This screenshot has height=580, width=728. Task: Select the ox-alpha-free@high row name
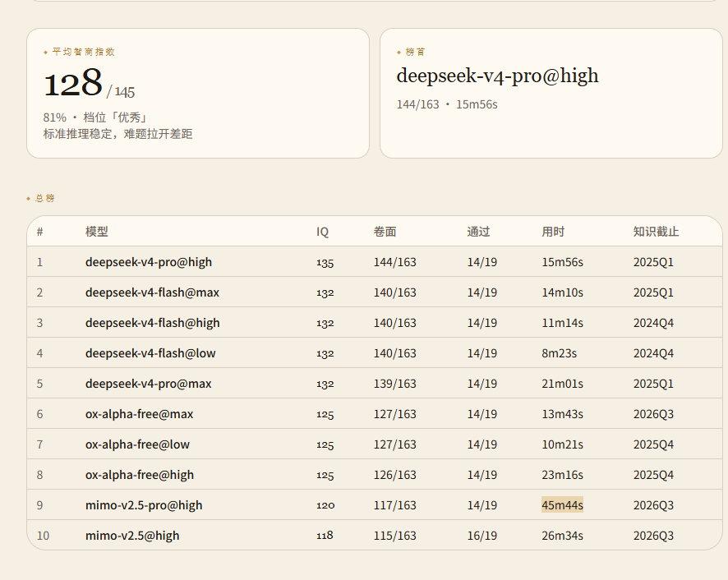[x=140, y=475]
